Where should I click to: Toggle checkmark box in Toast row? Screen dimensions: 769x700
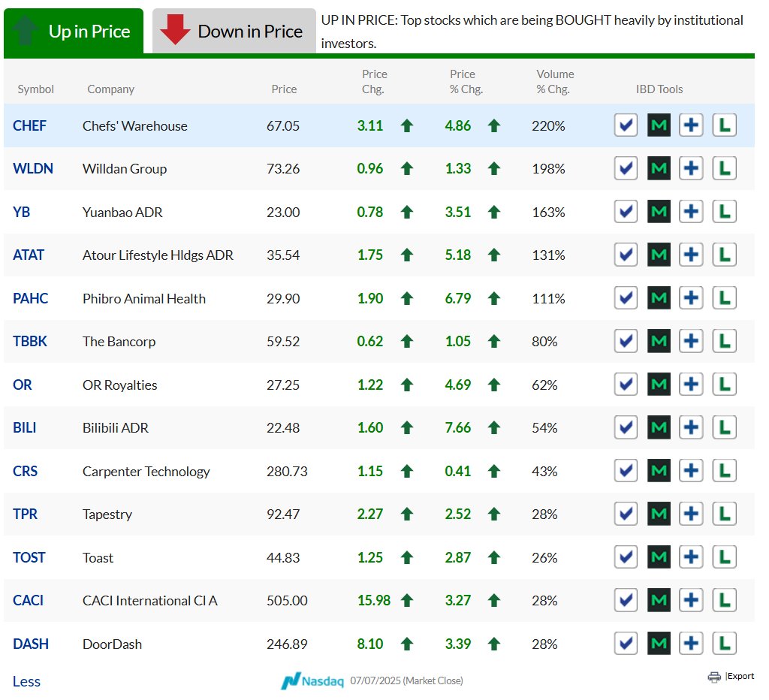626,557
